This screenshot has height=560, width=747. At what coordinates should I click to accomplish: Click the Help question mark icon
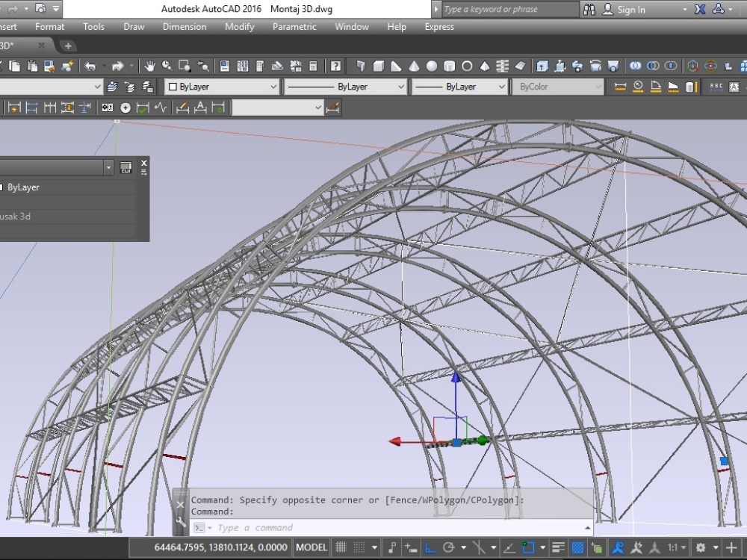(x=336, y=66)
